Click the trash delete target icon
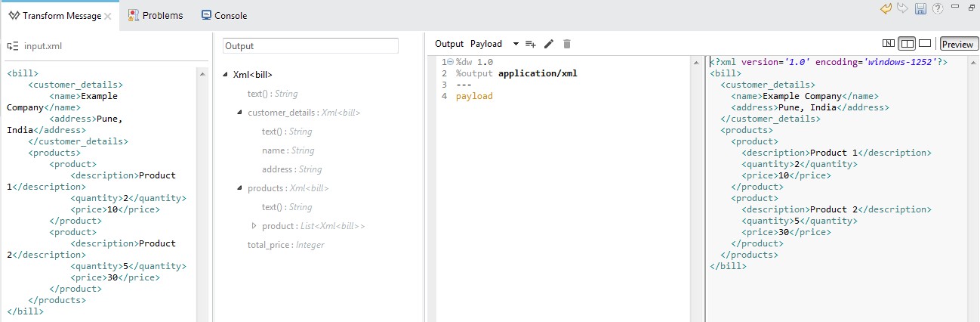This screenshot has width=980, height=322. tap(567, 44)
